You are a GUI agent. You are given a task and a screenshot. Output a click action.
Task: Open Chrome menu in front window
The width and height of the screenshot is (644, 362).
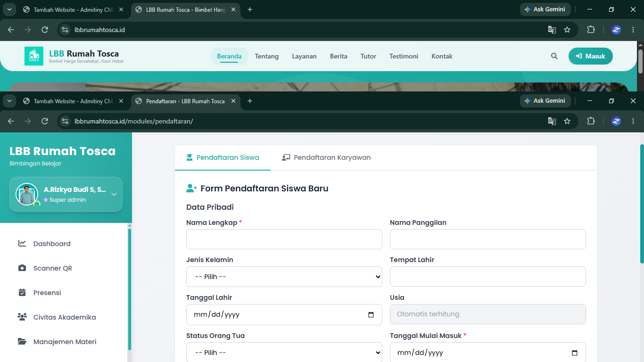tap(633, 121)
